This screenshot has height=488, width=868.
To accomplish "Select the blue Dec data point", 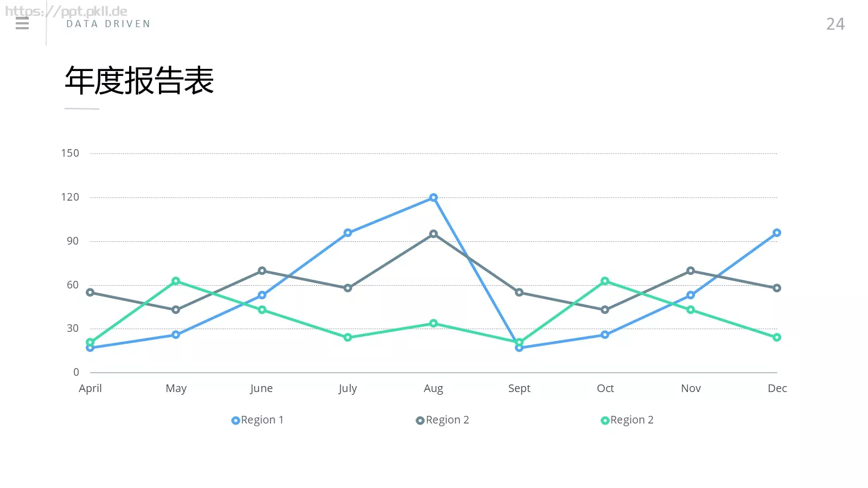I will pos(777,233).
